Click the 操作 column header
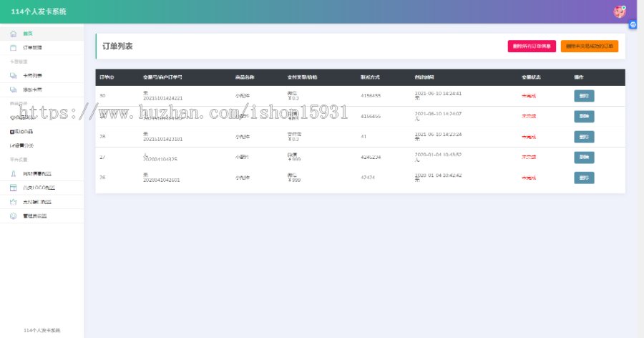 (x=579, y=77)
